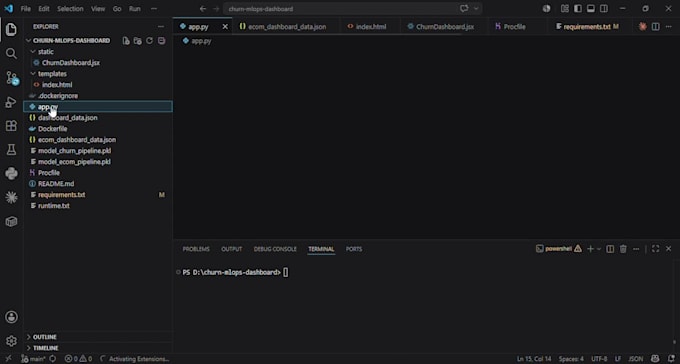Switch to ecom_dashboard_data.json tab
This screenshot has width=680, height=364.
[286, 26]
